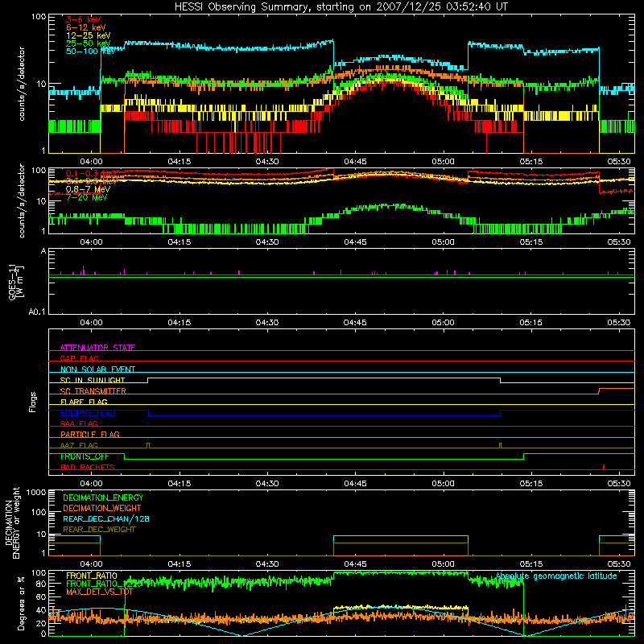This screenshot has height=644, width=644.
Task: Select the FLARE_FLAG label
Action: (x=84, y=402)
